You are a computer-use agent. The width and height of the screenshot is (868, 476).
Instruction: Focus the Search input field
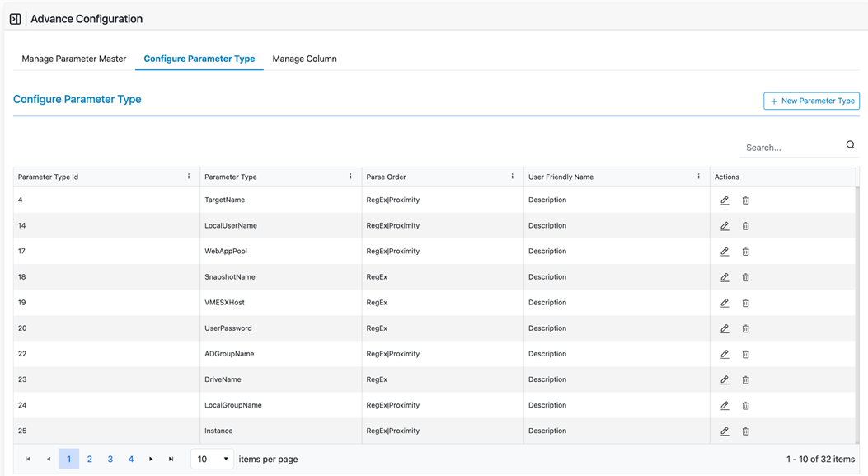tap(791, 148)
